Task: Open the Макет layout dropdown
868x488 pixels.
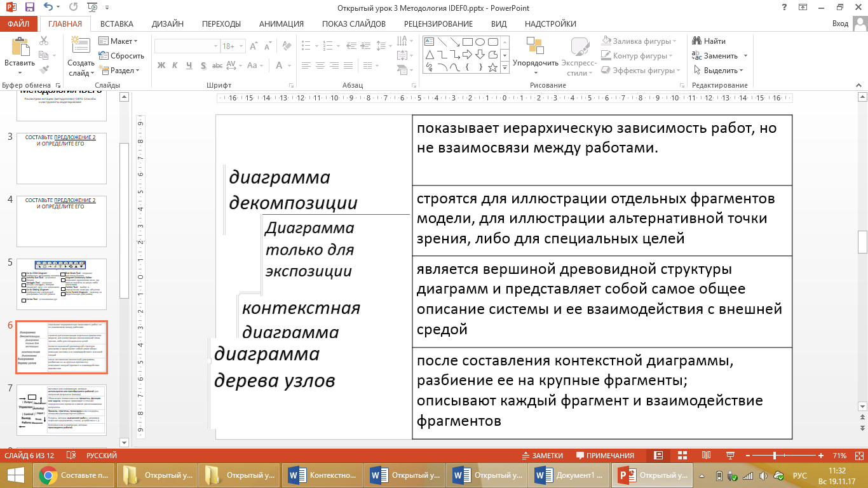Action: point(119,41)
